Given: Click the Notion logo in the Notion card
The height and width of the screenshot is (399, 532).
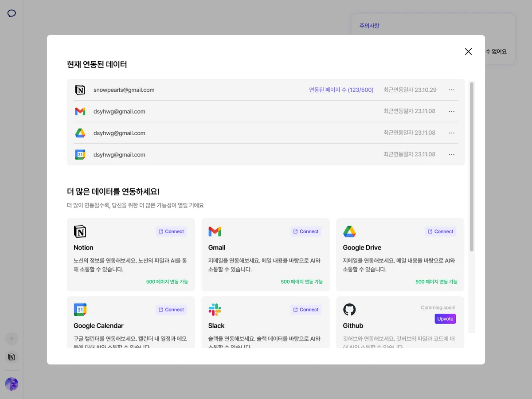Looking at the screenshot, I should point(80,231).
